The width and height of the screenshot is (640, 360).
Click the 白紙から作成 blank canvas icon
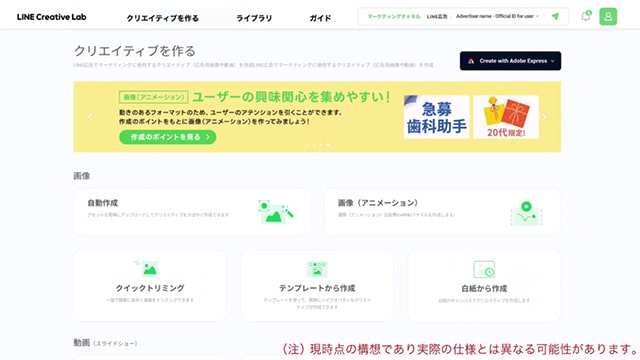coord(484,269)
